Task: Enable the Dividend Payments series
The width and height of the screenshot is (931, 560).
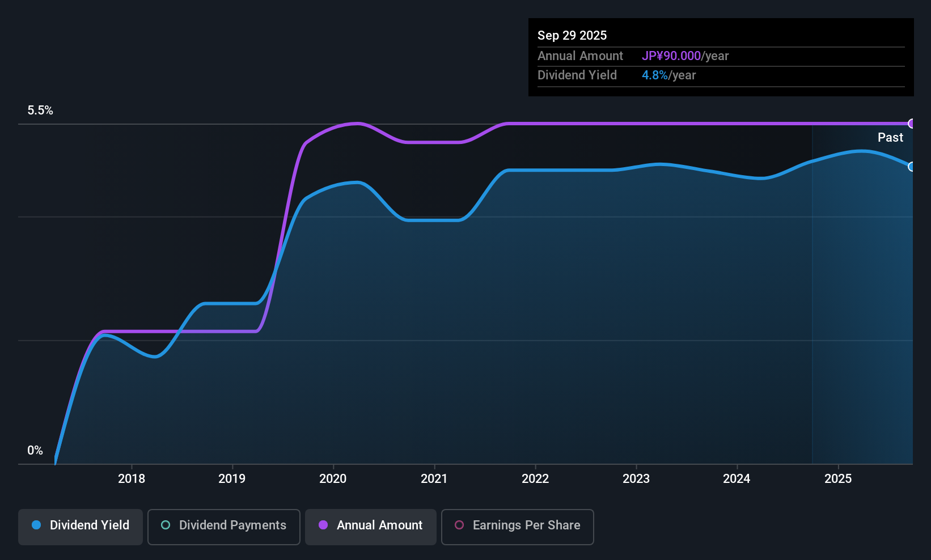Action: [223, 527]
